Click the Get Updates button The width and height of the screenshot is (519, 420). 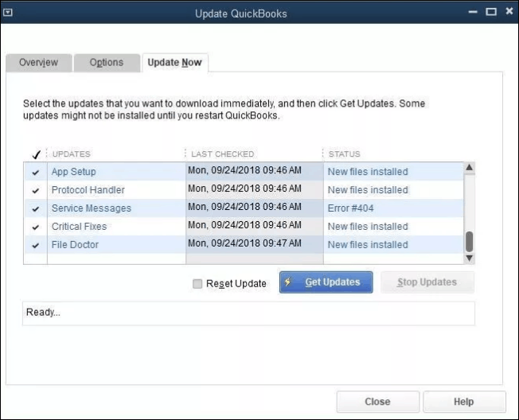tap(326, 282)
